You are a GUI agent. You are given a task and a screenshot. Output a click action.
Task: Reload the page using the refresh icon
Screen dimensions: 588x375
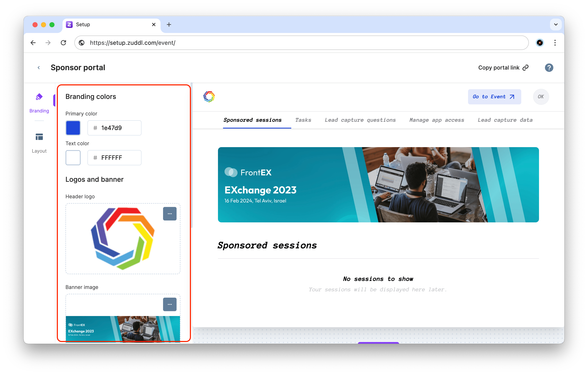point(64,42)
